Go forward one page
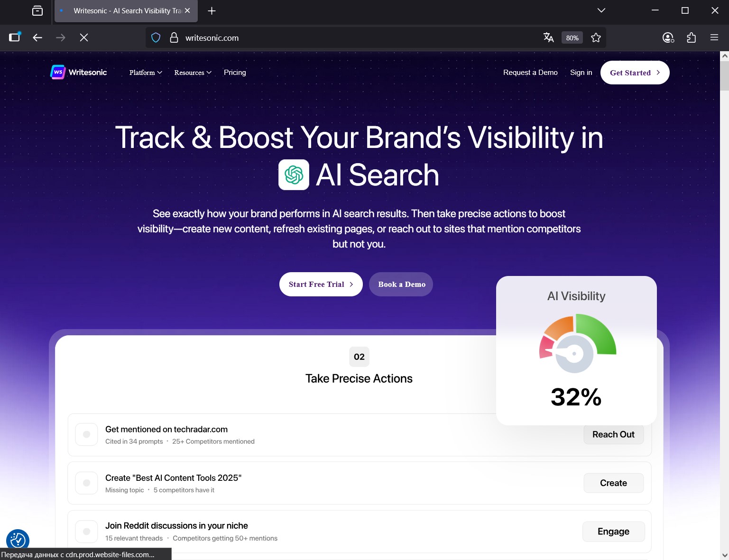Viewport: 729px width, 560px height. point(61,37)
